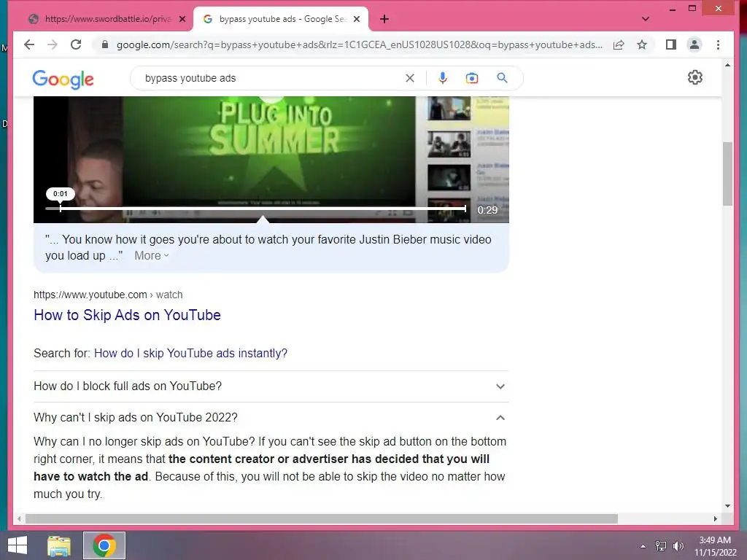The height and width of the screenshot is (560, 747).
Task: Click the blue magnifier search button
Action: tap(502, 77)
